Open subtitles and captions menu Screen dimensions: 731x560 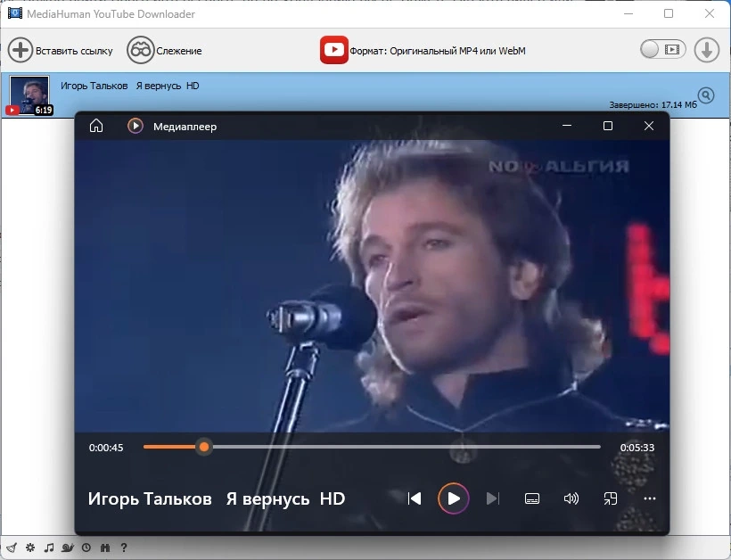click(532, 498)
